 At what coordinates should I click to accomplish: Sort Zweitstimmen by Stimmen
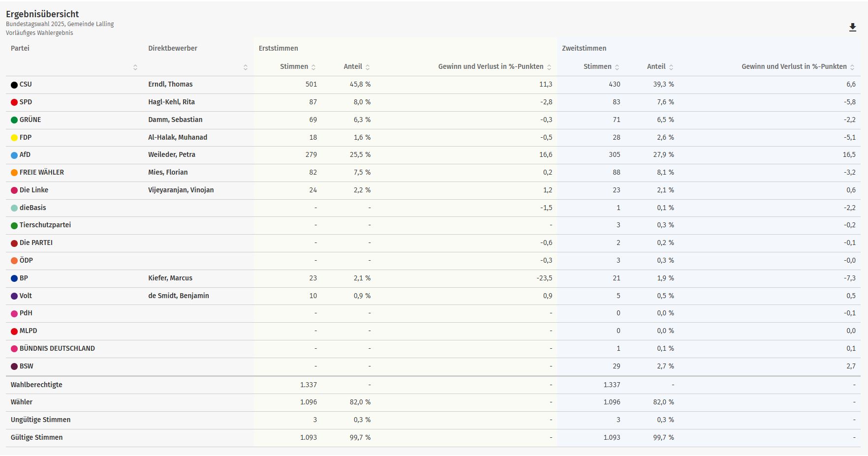pos(617,67)
